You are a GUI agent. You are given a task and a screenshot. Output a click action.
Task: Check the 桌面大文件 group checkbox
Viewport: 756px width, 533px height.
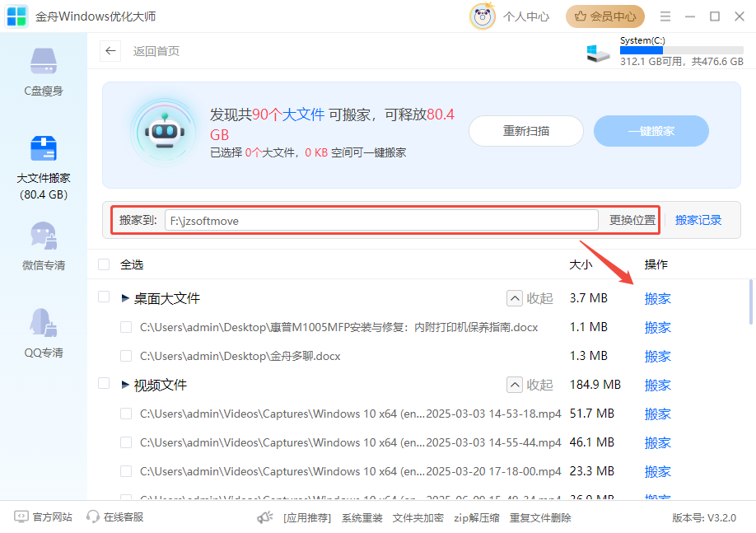point(104,297)
